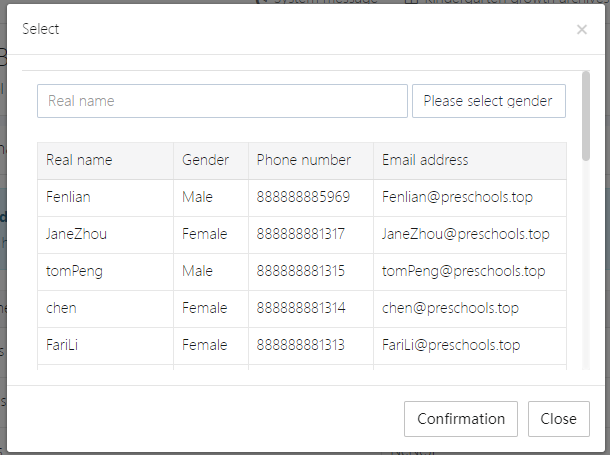
Task: Click the Real name search field
Action: click(x=222, y=101)
